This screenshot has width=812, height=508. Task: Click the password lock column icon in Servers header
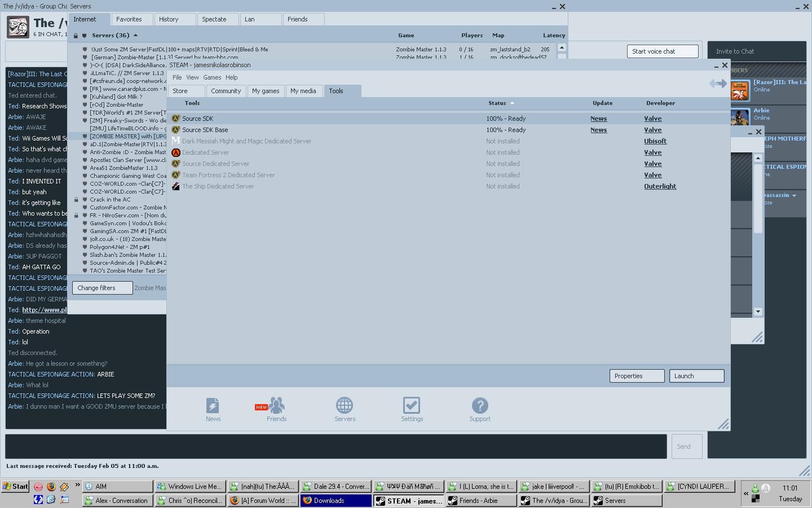point(76,36)
